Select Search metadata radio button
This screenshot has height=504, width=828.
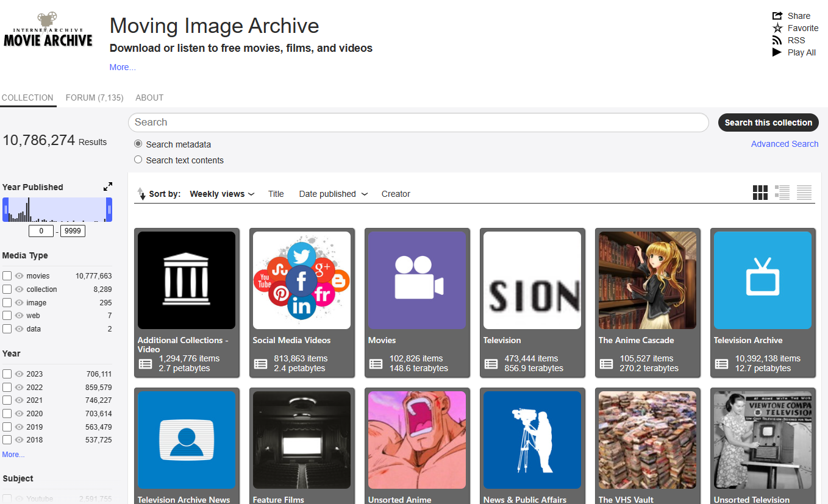tap(138, 144)
